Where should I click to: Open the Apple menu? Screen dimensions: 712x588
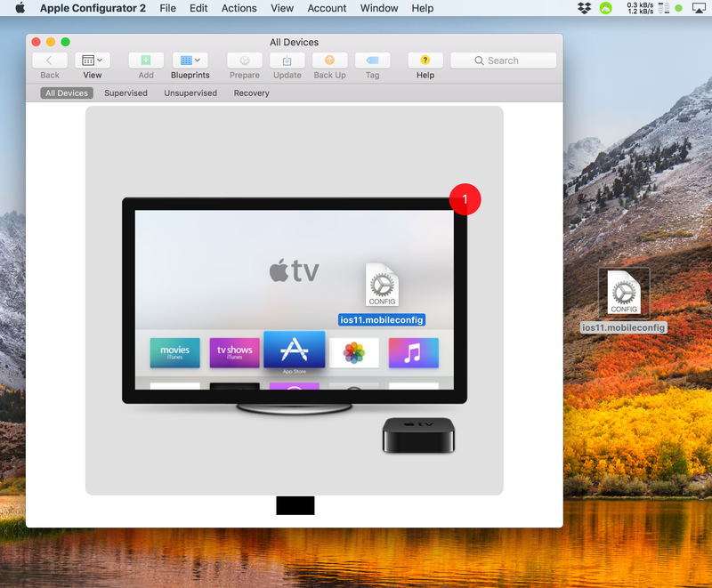tap(20, 8)
